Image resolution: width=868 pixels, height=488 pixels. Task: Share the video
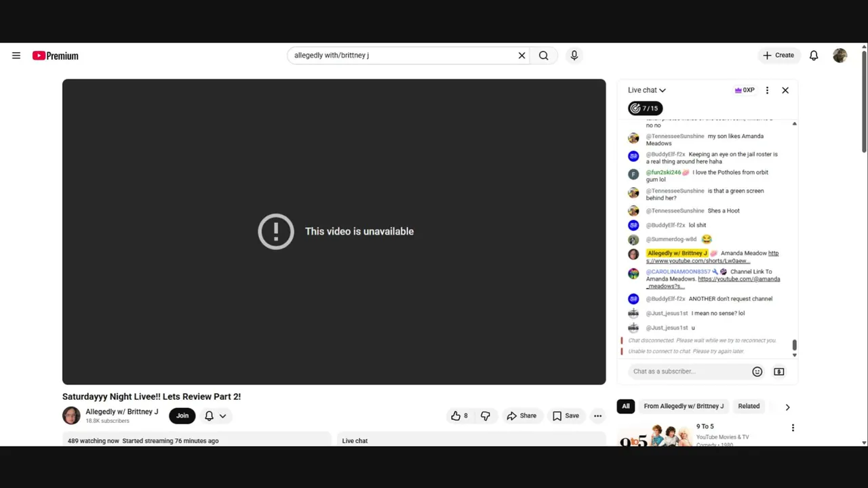point(521,415)
